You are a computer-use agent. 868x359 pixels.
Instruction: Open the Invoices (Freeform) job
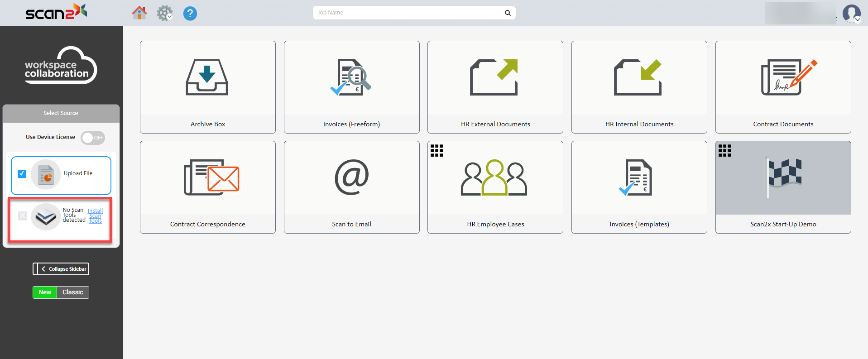351,87
